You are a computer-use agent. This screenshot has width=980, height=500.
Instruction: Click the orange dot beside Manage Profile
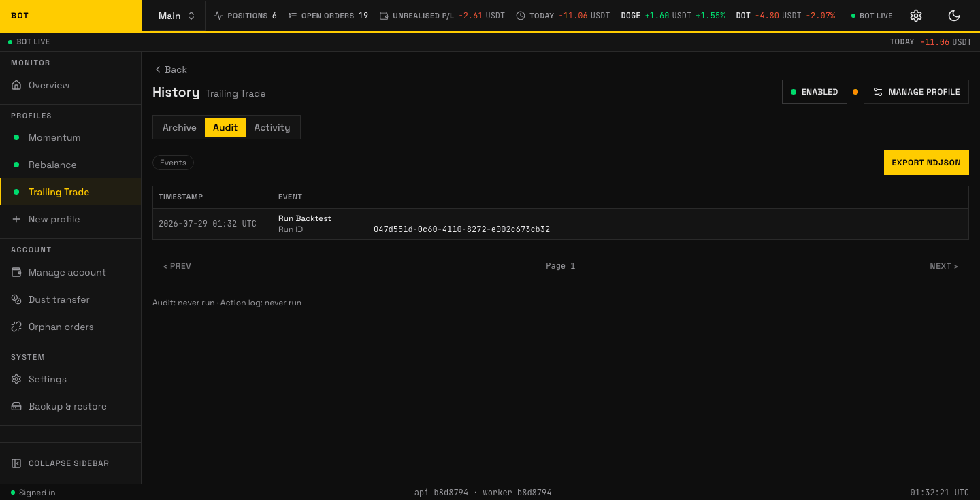point(855,92)
